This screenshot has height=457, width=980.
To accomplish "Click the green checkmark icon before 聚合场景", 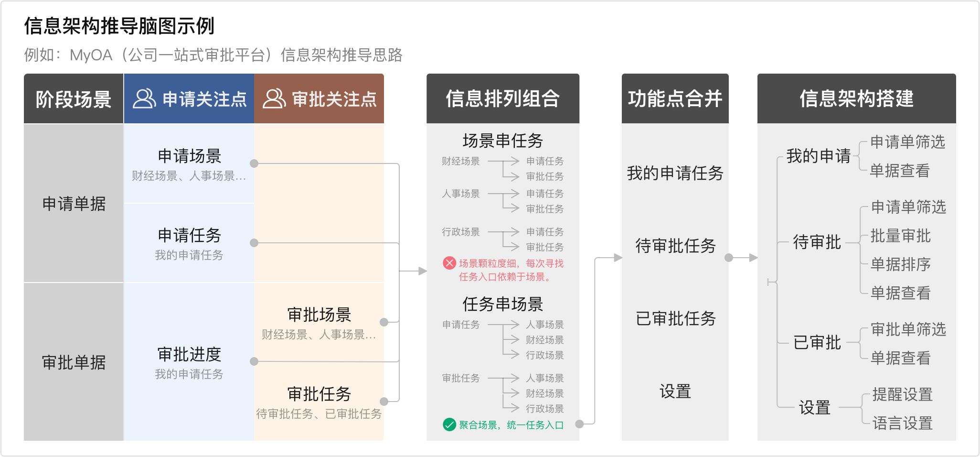I will 449,424.
